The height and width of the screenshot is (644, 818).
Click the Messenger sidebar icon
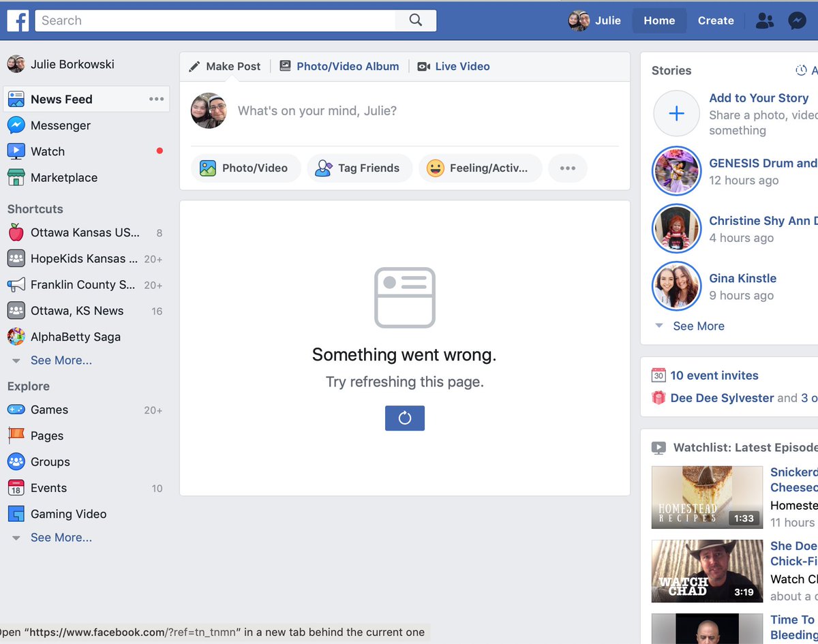(16, 125)
